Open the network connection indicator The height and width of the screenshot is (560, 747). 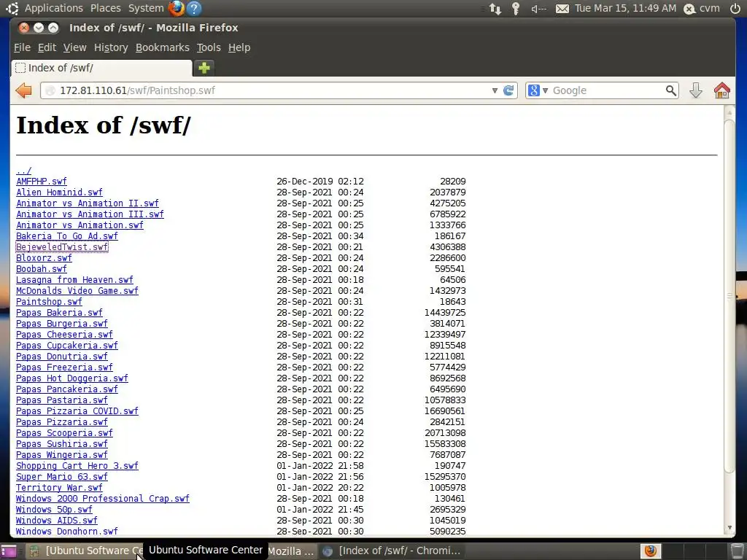point(495,9)
